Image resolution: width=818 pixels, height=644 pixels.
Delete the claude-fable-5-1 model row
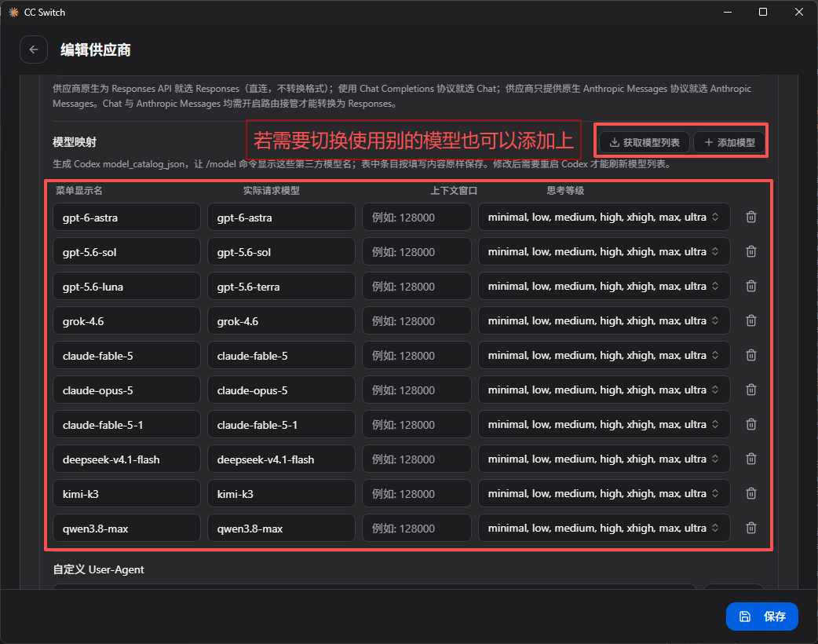point(750,424)
